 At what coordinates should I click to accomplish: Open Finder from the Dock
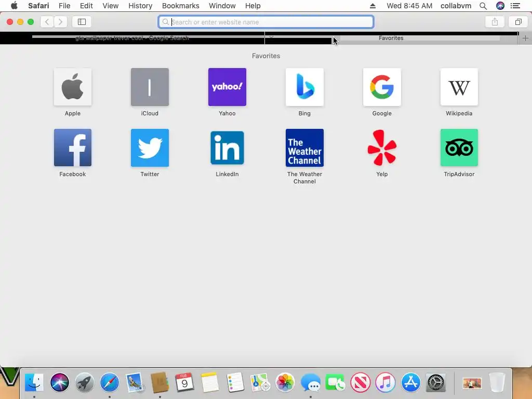pos(34,382)
